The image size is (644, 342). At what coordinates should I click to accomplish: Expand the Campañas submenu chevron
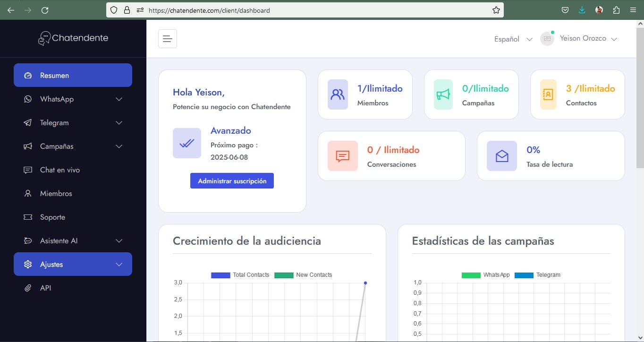pos(119,146)
